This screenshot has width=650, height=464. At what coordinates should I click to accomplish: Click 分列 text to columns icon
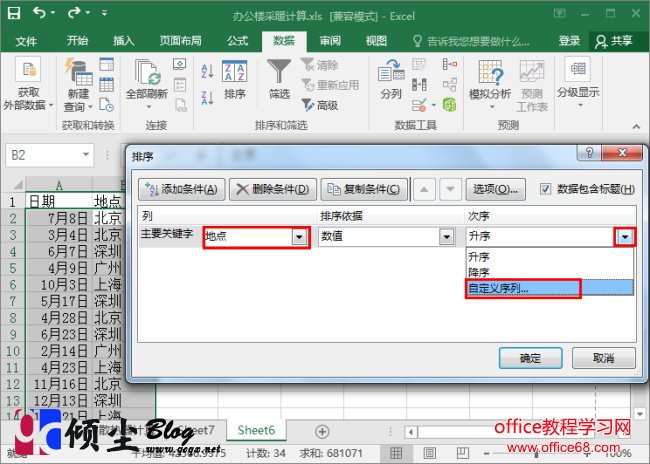click(x=391, y=80)
